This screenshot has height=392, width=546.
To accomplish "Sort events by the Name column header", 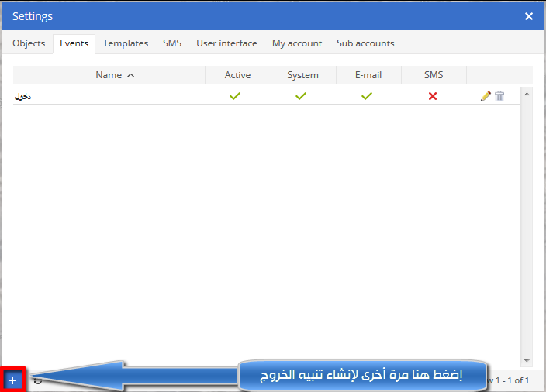I will pos(109,75).
